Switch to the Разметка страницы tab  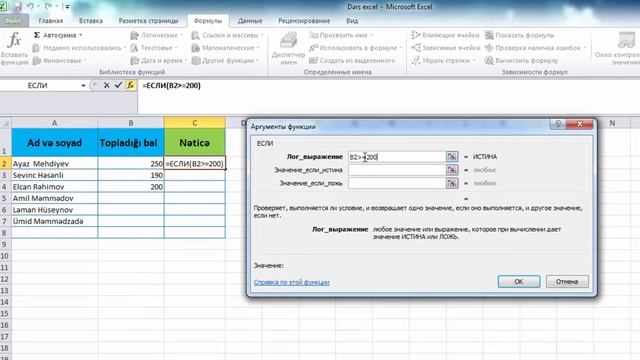point(148,20)
